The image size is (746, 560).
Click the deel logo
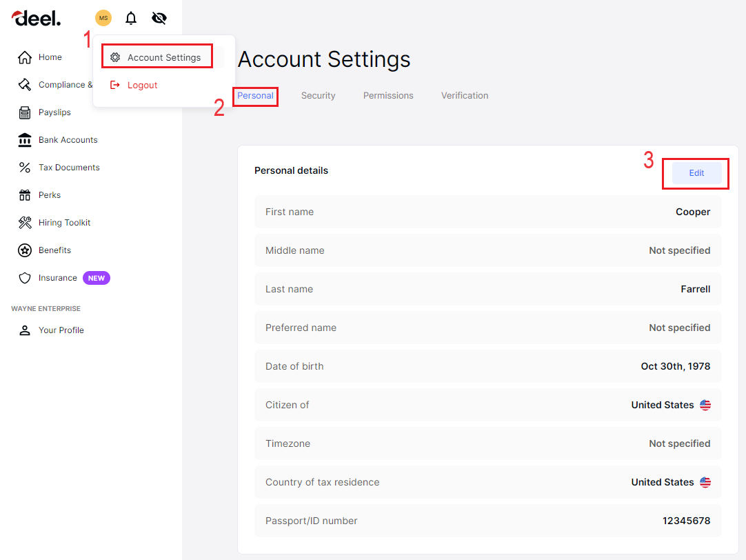coord(36,18)
